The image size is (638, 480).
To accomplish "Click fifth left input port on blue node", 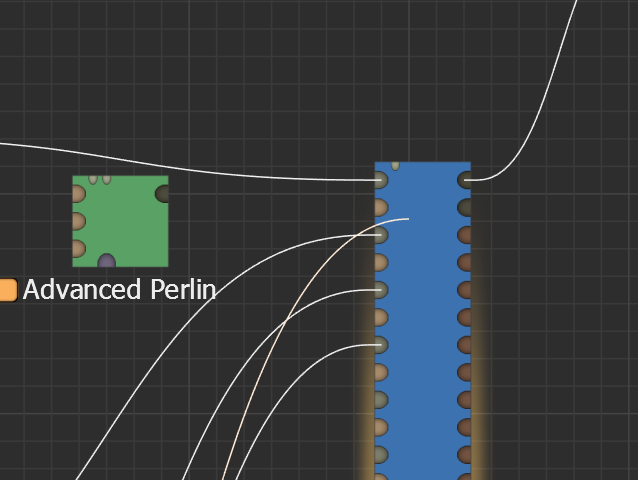I will click(380, 290).
